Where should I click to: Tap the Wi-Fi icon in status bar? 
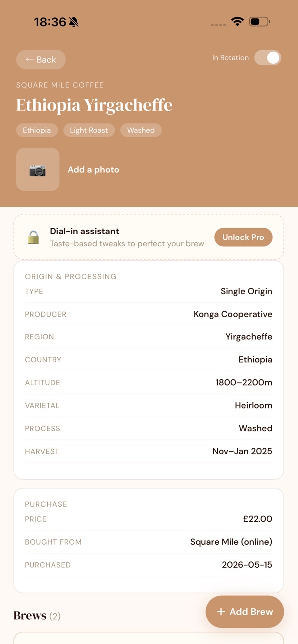pyautogui.click(x=237, y=22)
